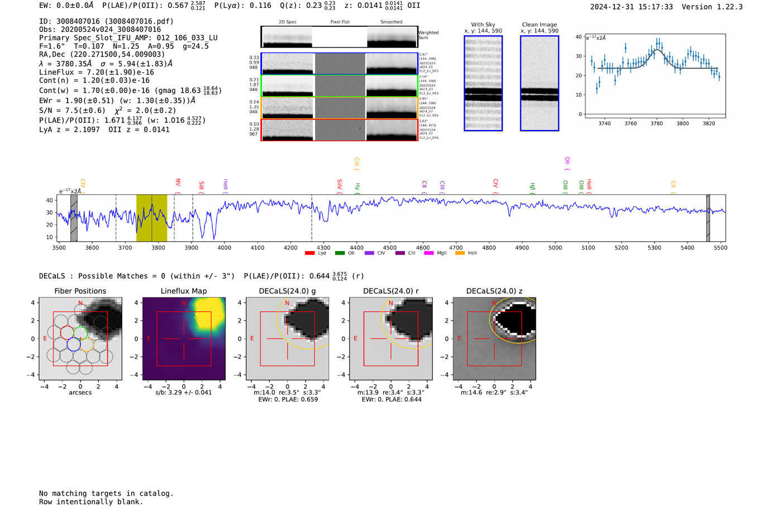Viewport: 782px width, 532px height.
Task: Click the dark purple CIII legend swatch
Action: (400, 253)
